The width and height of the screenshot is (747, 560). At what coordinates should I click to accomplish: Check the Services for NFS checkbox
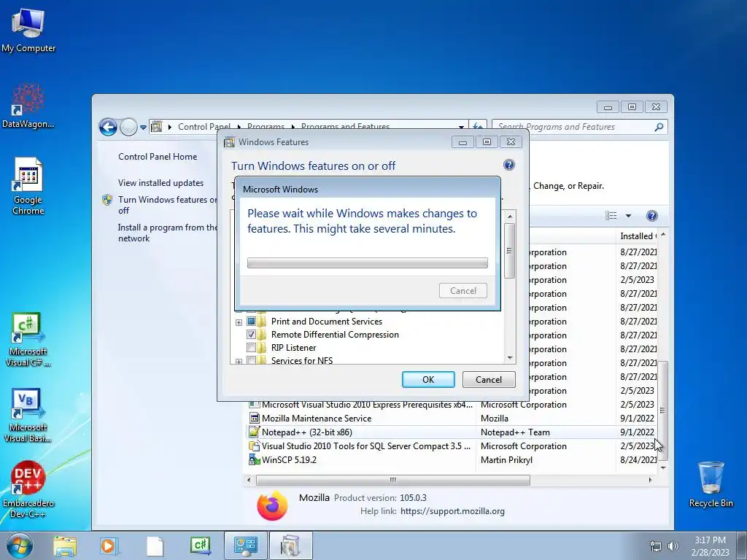point(251,360)
